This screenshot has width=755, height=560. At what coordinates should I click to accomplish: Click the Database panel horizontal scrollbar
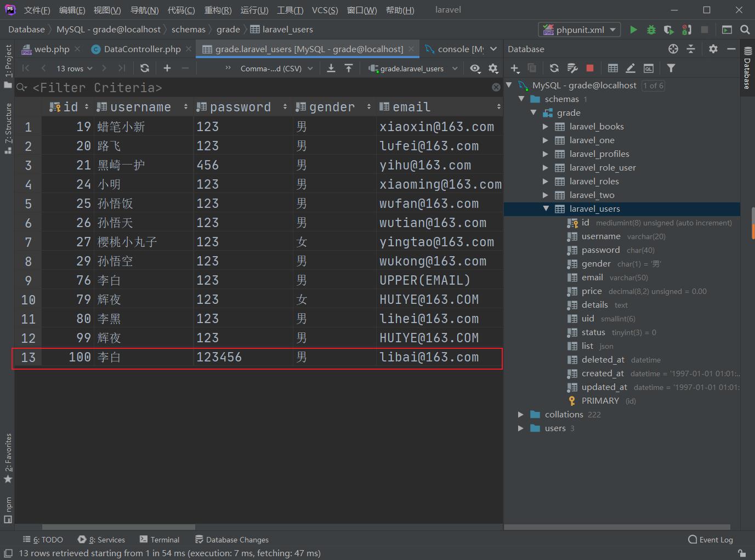tap(617, 527)
